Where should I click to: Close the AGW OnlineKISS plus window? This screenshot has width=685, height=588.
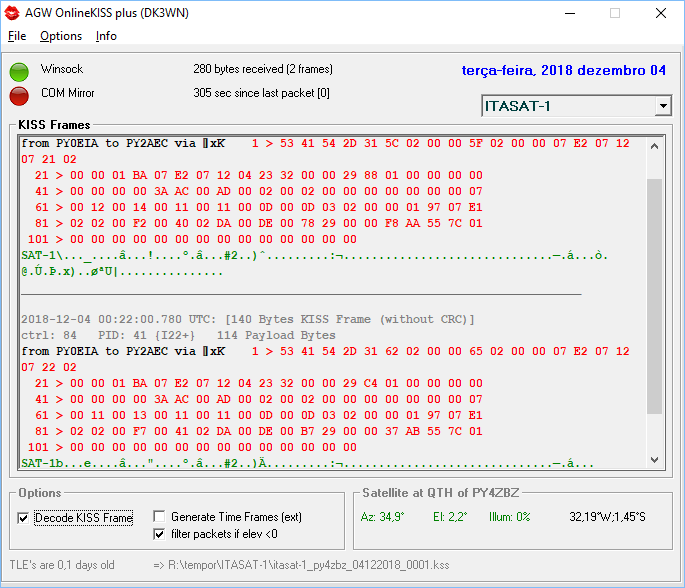coord(661,13)
